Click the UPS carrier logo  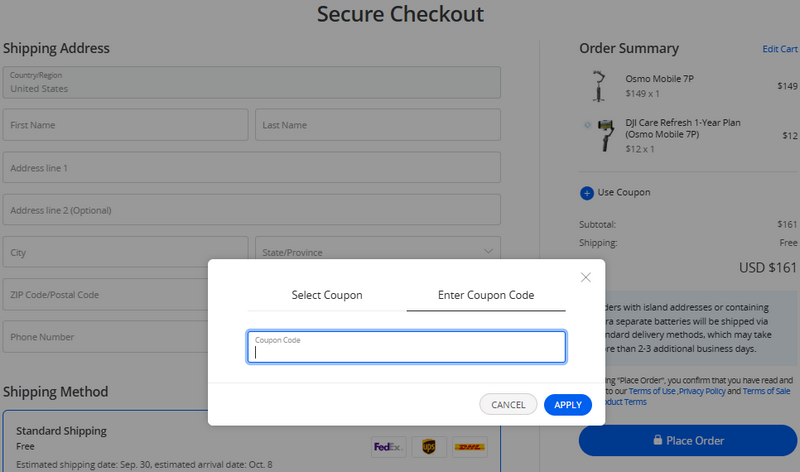[x=428, y=446]
